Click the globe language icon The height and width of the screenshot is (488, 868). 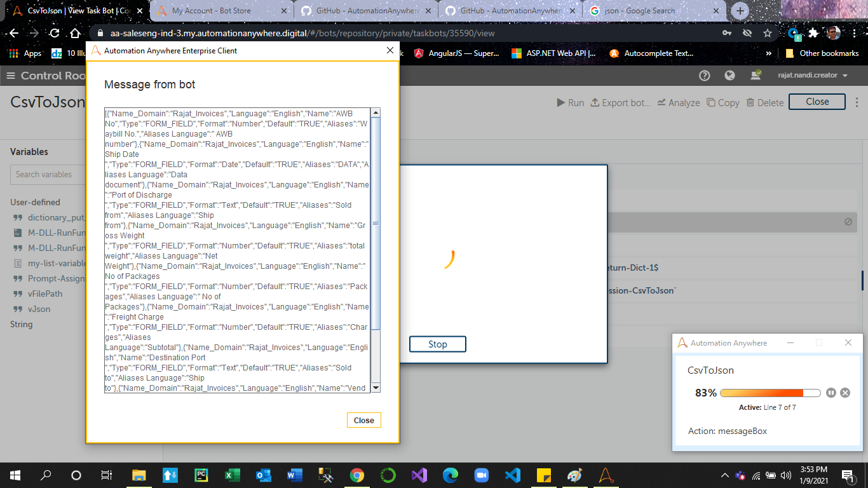coord(729,76)
